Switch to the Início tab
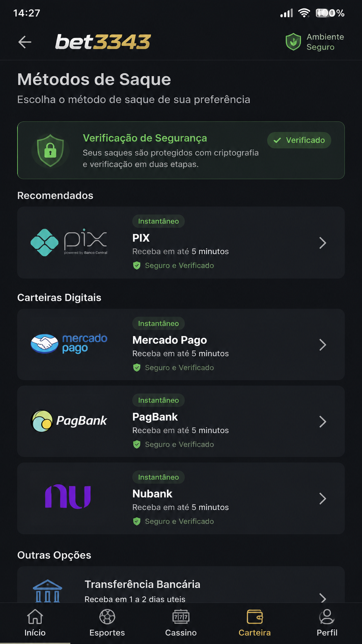 [x=35, y=623]
